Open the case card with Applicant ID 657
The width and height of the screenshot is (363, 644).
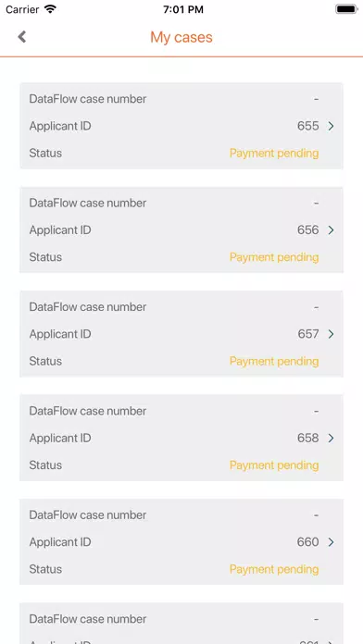[181, 333]
